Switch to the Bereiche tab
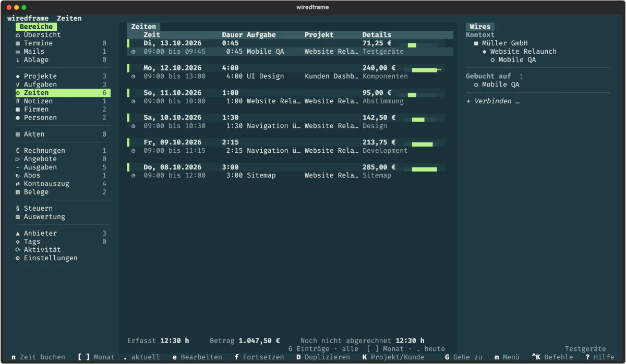This screenshot has width=626, height=364. (36, 27)
